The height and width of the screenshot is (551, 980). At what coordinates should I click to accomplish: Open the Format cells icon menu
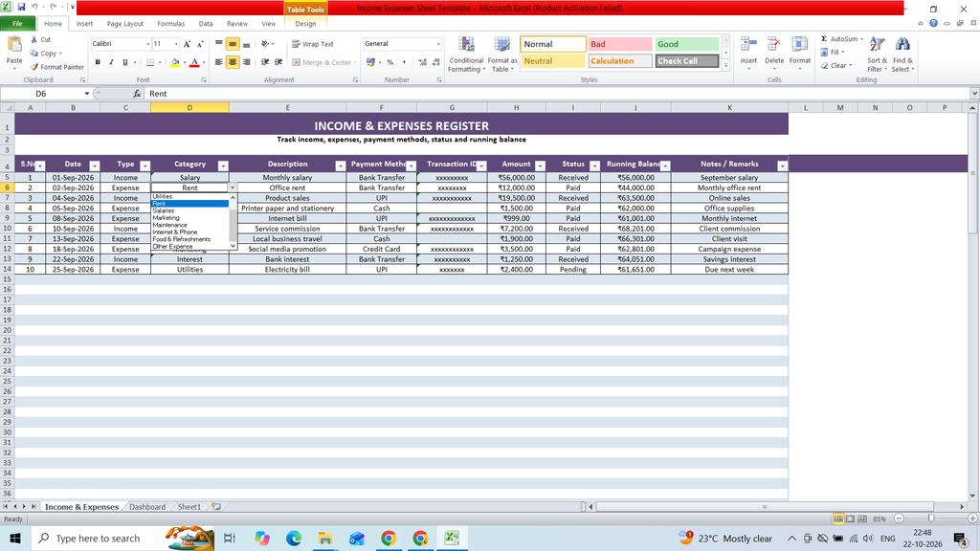(x=799, y=45)
